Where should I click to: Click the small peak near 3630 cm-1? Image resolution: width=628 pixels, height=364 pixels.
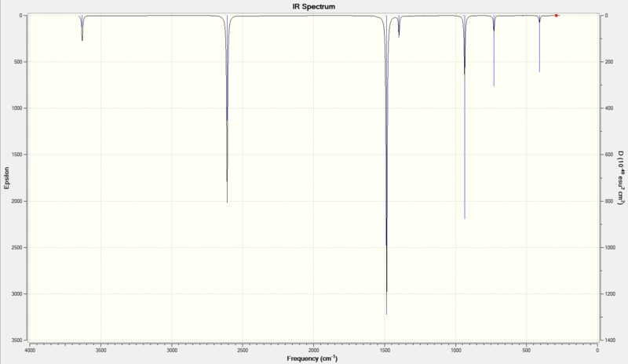[x=82, y=28]
